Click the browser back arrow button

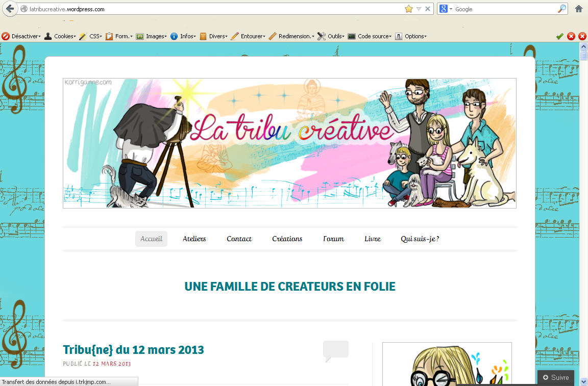[10, 9]
